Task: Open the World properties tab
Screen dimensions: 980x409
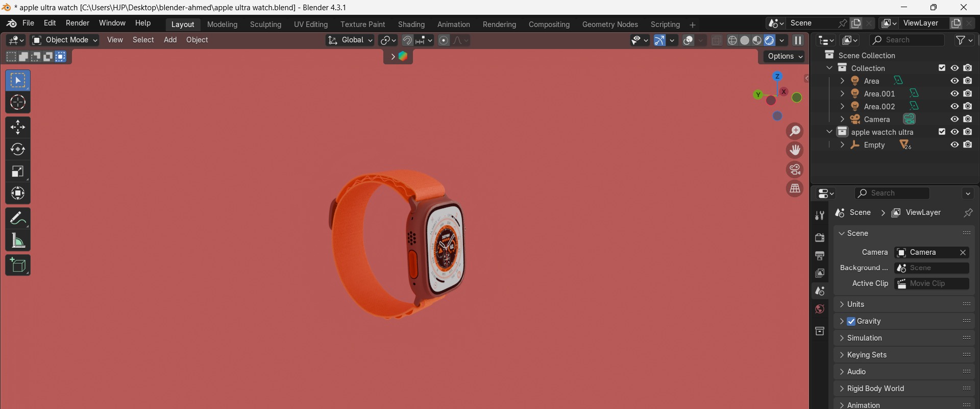Action: (x=820, y=309)
